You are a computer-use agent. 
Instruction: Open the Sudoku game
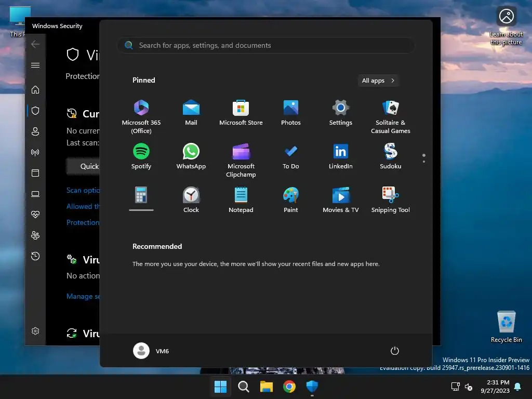(391, 156)
